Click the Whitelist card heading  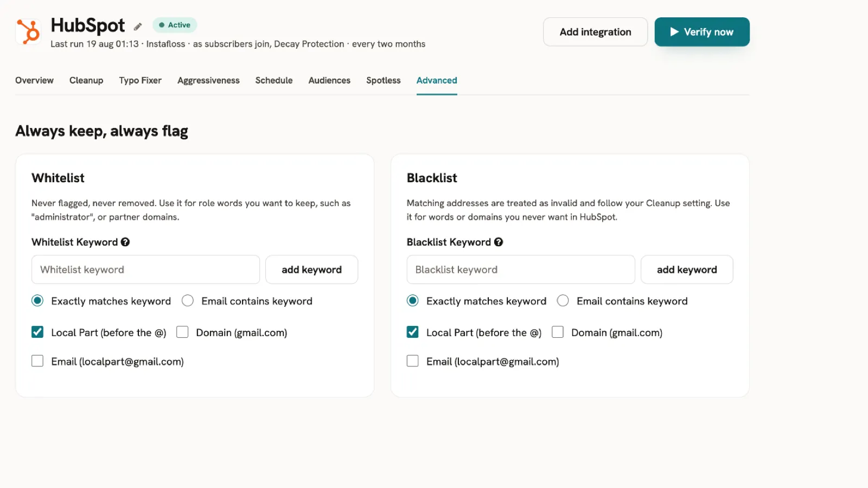tap(58, 178)
